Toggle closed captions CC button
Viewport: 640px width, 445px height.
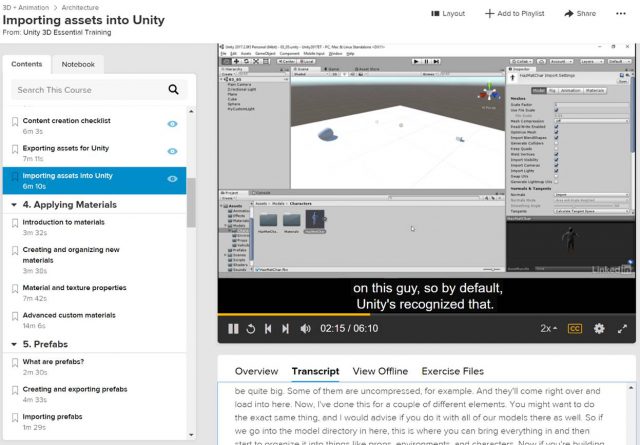(575, 329)
